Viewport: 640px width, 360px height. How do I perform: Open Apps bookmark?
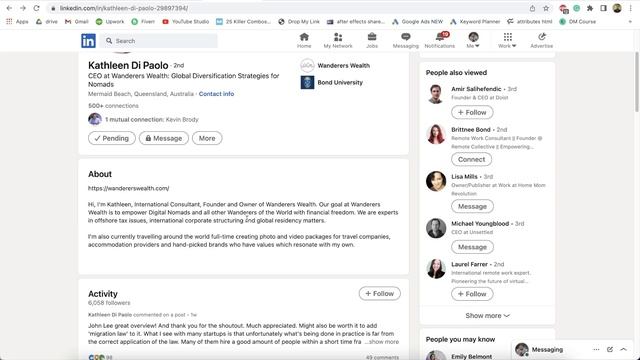(x=17, y=22)
